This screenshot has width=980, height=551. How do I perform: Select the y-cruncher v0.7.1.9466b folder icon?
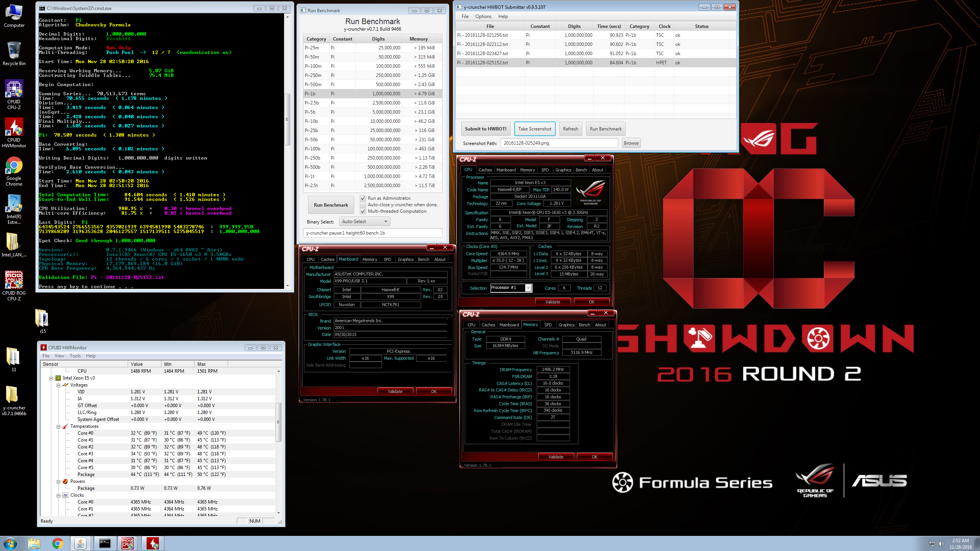pos(14,401)
